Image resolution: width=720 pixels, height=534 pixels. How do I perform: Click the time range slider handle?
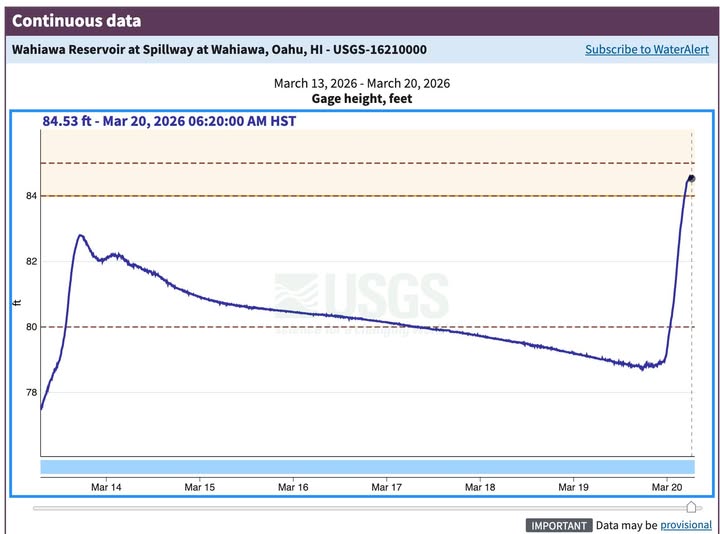[691, 507]
